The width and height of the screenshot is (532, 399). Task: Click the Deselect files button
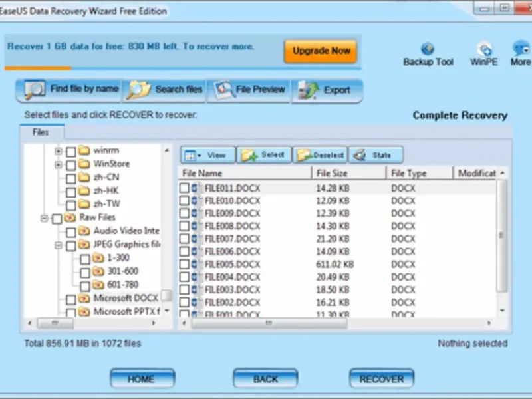click(320, 155)
